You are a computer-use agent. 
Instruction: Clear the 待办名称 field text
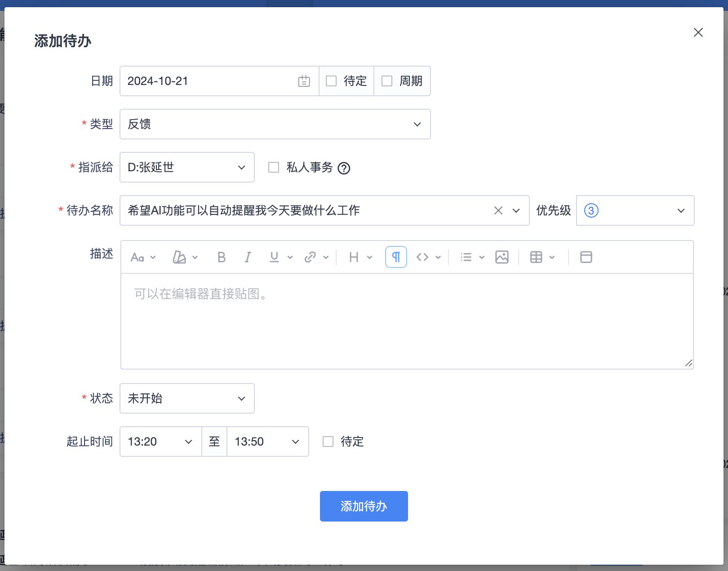498,210
